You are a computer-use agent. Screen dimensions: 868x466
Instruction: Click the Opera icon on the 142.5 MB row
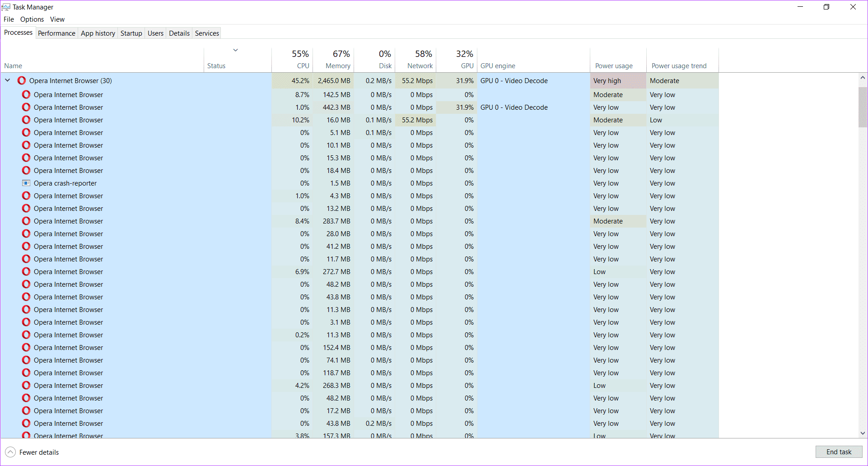(26, 94)
